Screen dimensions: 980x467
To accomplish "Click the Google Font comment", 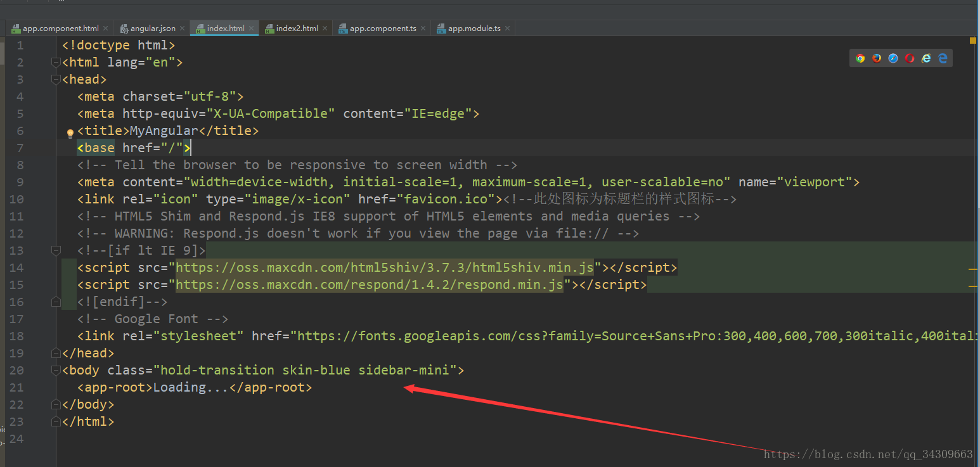I will click(153, 319).
